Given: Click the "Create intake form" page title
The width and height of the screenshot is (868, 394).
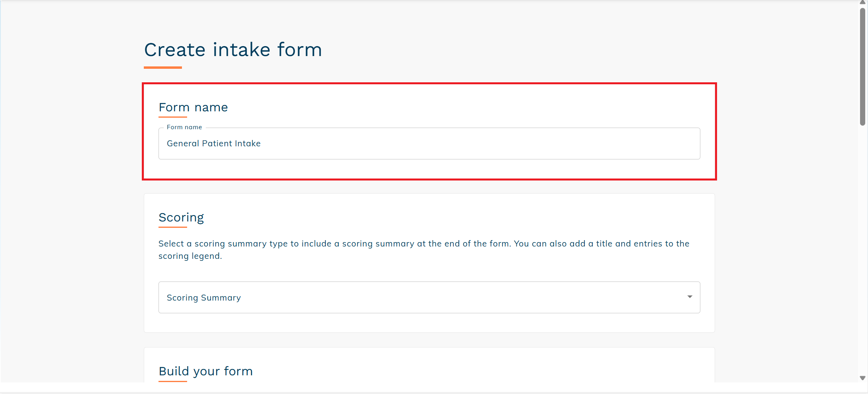Looking at the screenshot, I should click(233, 50).
